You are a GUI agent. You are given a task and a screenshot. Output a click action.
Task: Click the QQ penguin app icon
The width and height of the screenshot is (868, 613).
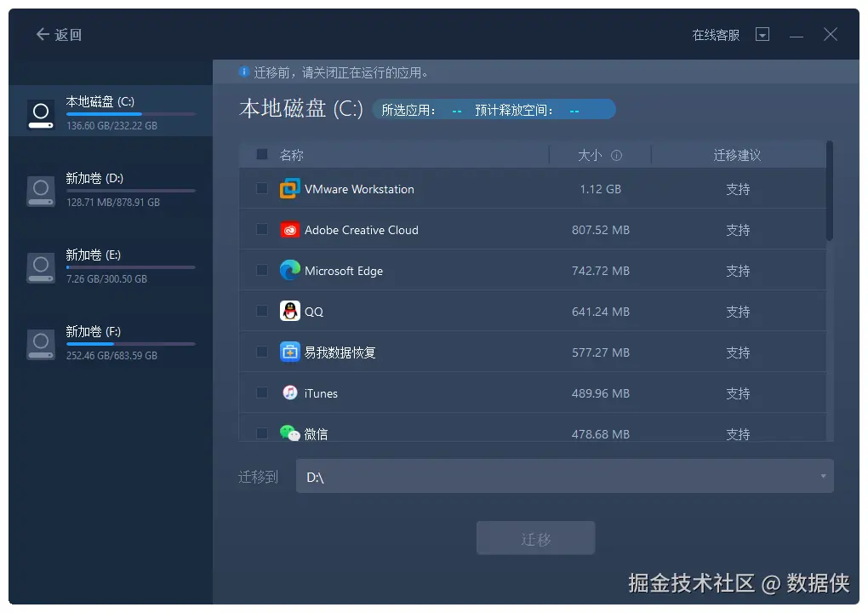click(x=290, y=312)
